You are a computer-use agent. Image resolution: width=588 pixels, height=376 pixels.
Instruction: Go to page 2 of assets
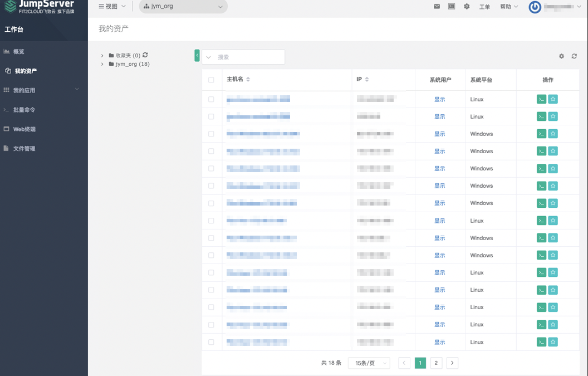click(436, 363)
